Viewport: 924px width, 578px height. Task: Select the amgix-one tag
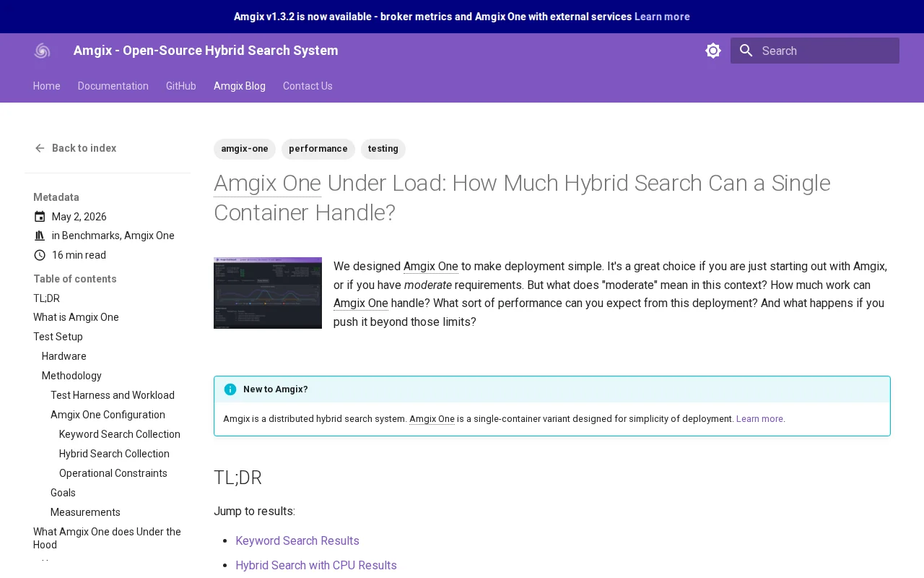(245, 149)
